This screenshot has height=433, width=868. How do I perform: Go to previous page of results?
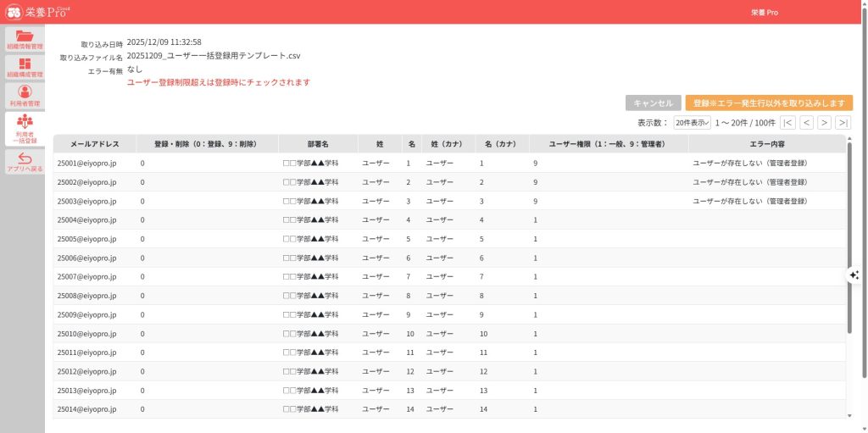(x=806, y=123)
